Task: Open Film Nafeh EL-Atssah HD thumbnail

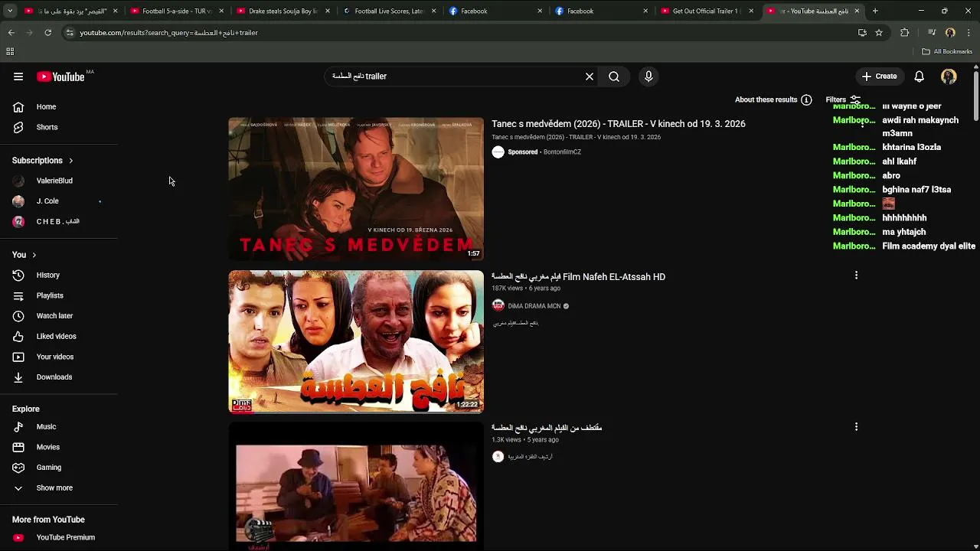Action: [356, 341]
